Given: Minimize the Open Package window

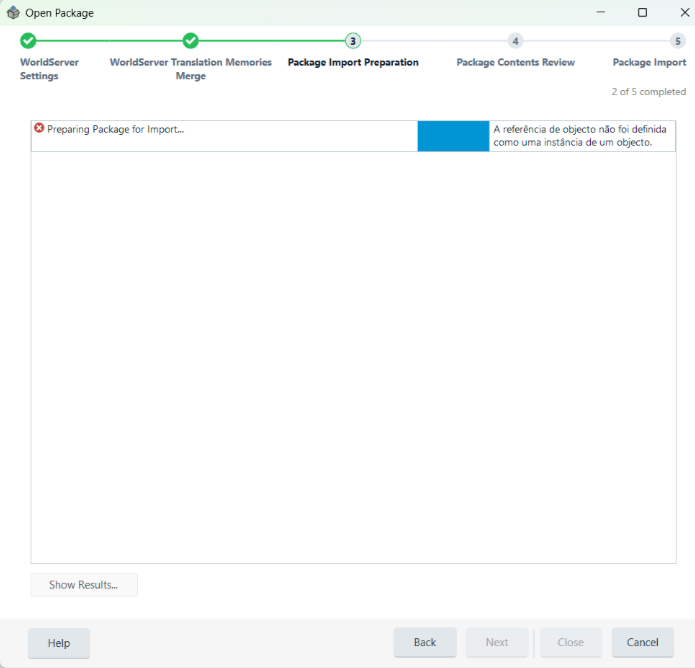Looking at the screenshot, I should coord(601,12).
